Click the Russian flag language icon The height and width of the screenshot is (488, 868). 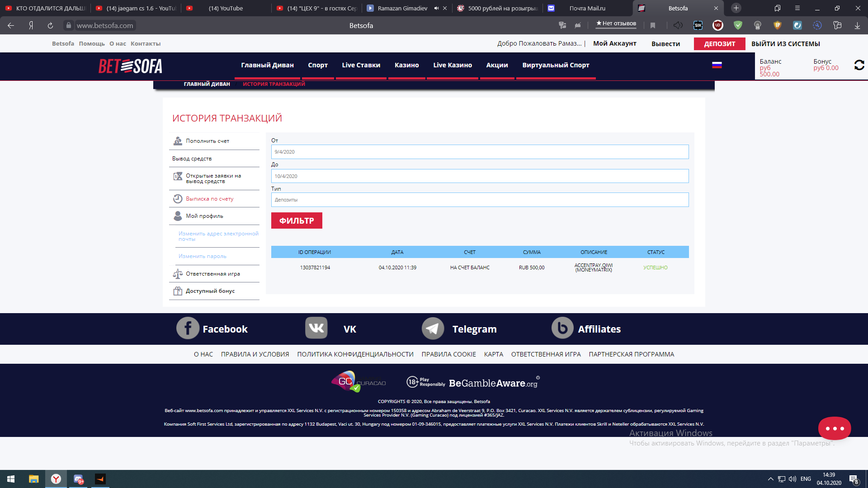[717, 65]
